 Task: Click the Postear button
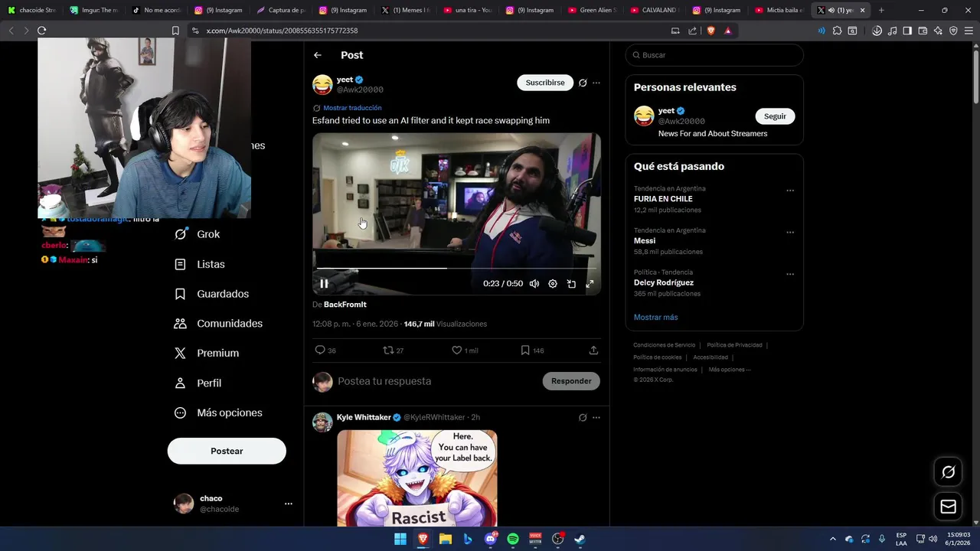227,451
